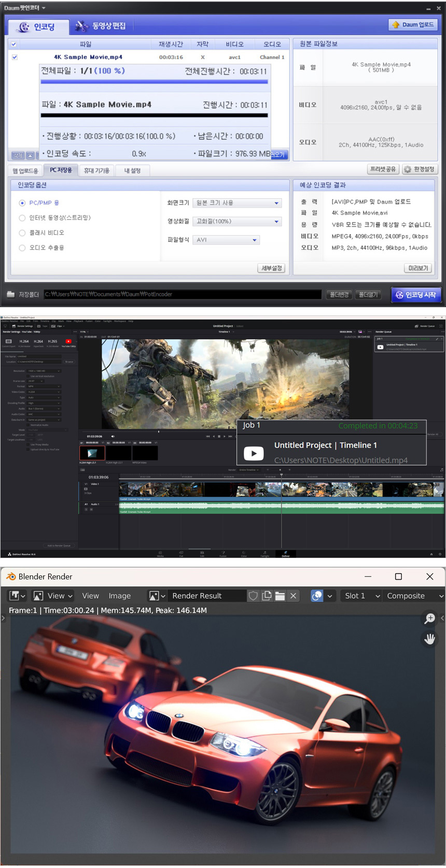446x868 pixels.
Task: Switch to the 휴대기기용 tab
Action: (x=97, y=170)
